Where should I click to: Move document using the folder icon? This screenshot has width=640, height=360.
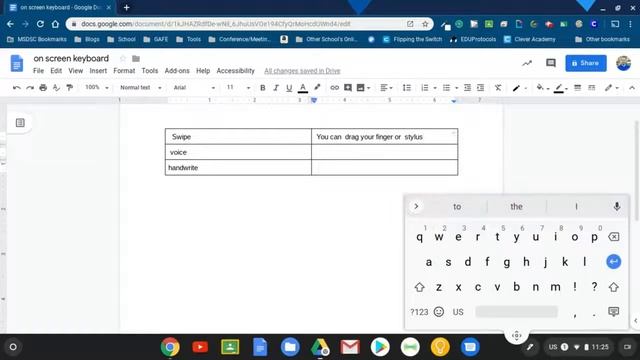coord(136,59)
